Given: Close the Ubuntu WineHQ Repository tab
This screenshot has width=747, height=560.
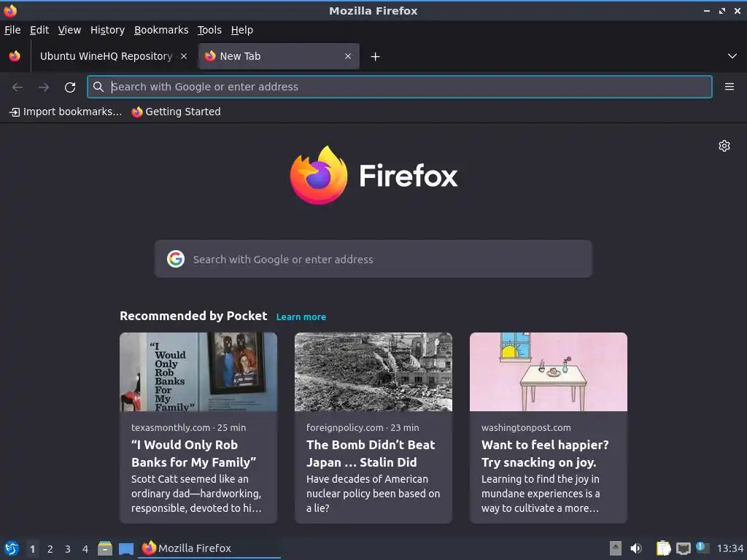Looking at the screenshot, I should click(184, 56).
